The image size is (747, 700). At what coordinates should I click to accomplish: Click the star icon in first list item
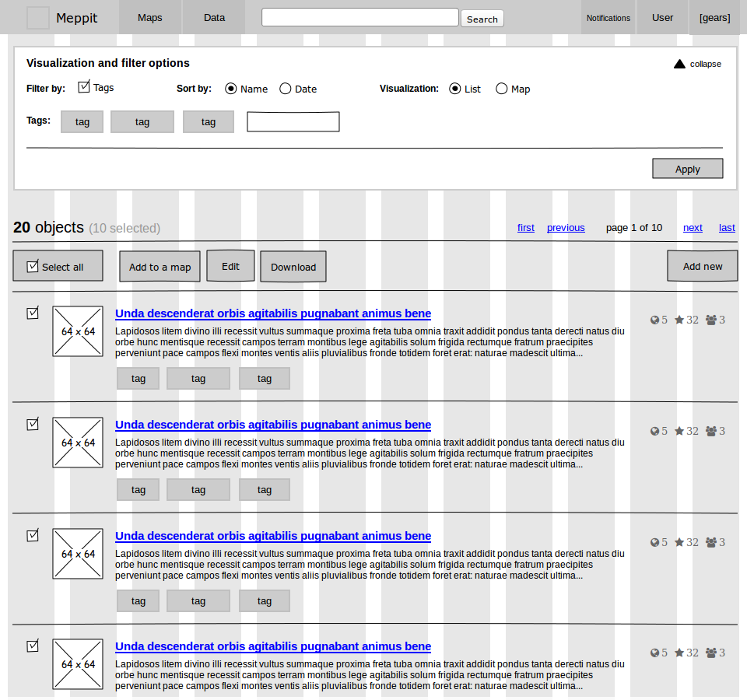679,320
